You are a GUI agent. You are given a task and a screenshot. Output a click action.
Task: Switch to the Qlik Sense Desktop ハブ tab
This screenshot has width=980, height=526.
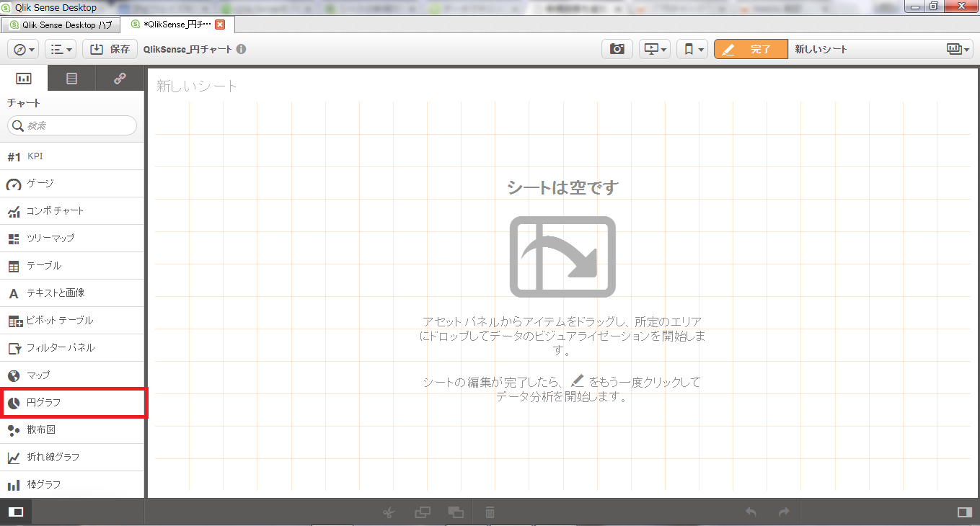coord(60,24)
